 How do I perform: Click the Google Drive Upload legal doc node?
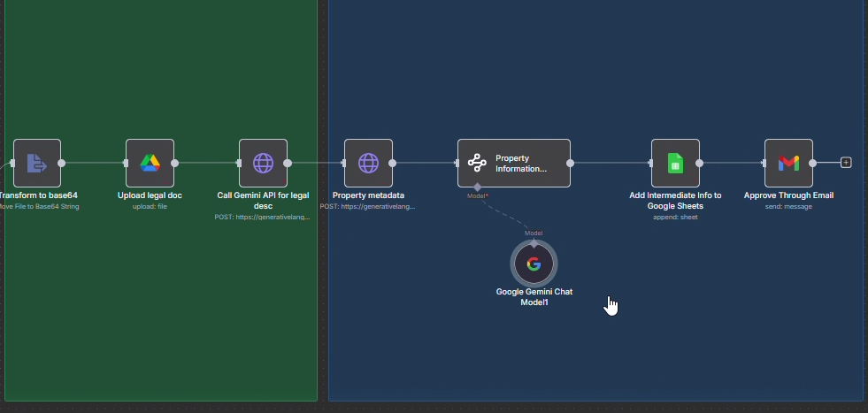[x=150, y=163]
